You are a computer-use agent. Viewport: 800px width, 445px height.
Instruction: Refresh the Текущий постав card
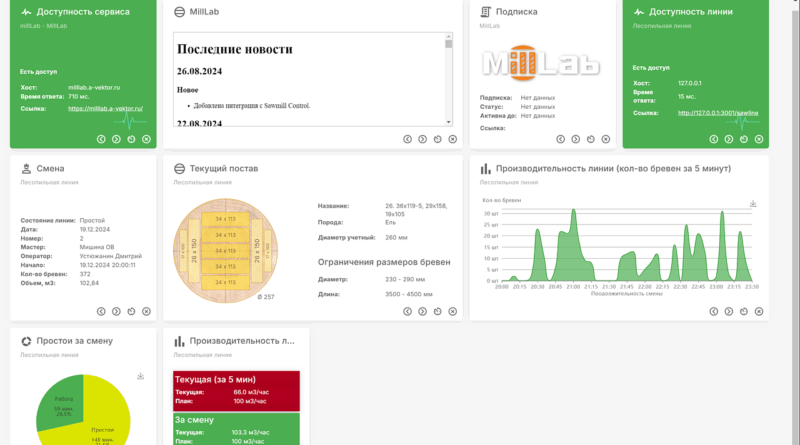click(437, 311)
